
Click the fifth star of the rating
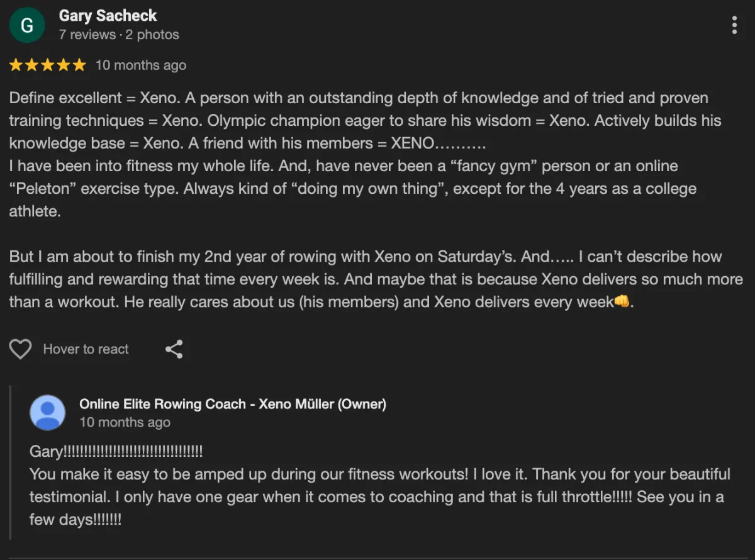point(79,65)
